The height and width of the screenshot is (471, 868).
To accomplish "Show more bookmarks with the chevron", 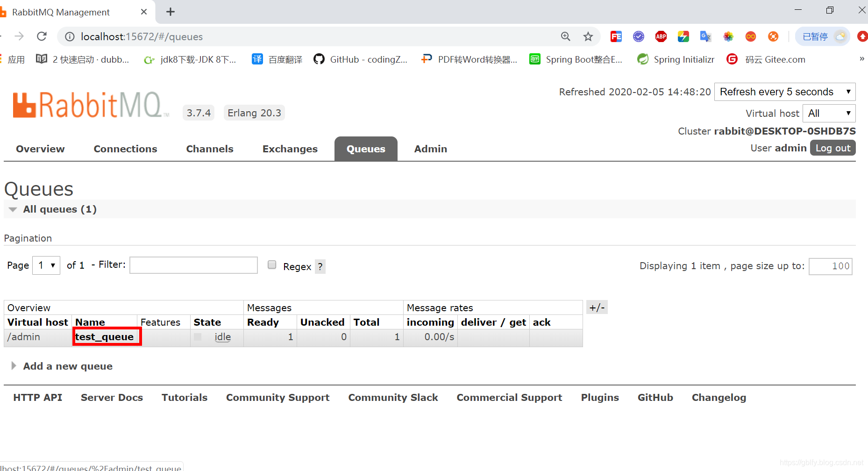I will pos(861,59).
